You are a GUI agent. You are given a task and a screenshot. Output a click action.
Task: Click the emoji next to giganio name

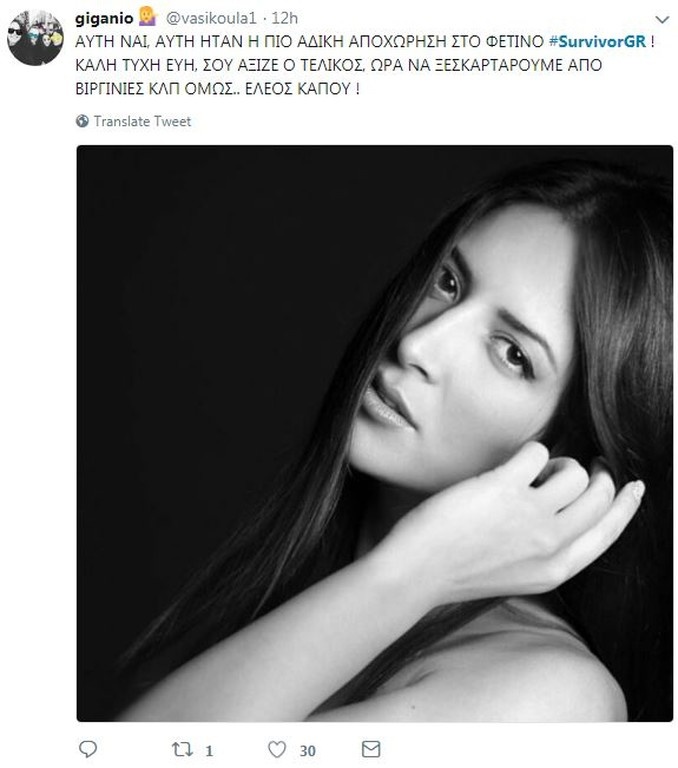coord(147,17)
